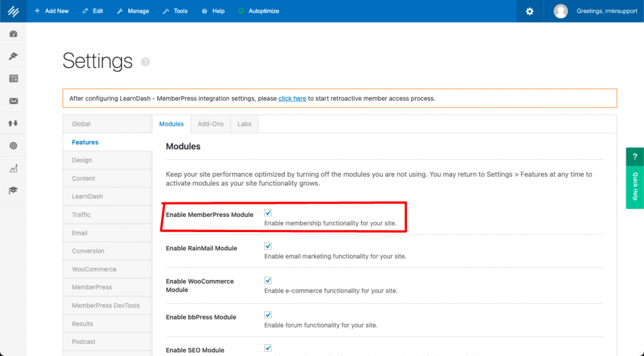Image resolution: width=644 pixels, height=356 pixels.
Task: Click the pushpin icon in sidebar
Action: point(13,56)
